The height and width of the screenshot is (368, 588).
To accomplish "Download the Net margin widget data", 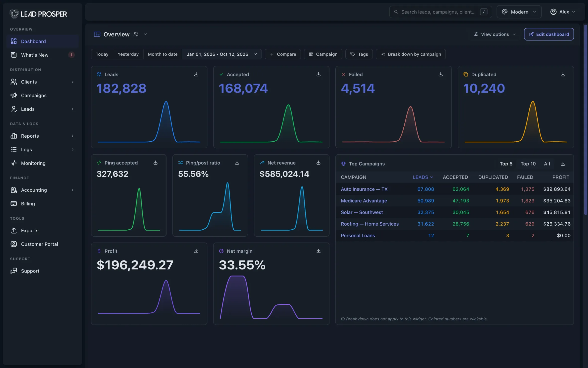I will coord(318,251).
